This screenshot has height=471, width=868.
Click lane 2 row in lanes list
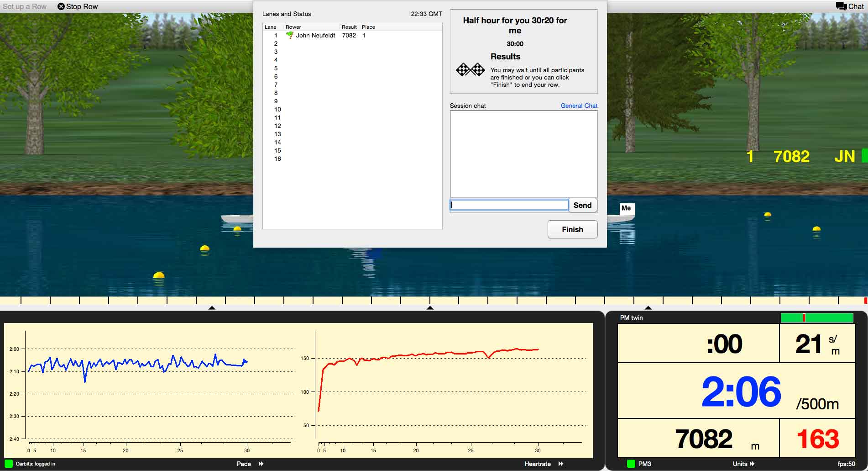pyautogui.click(x=352, y=43)
